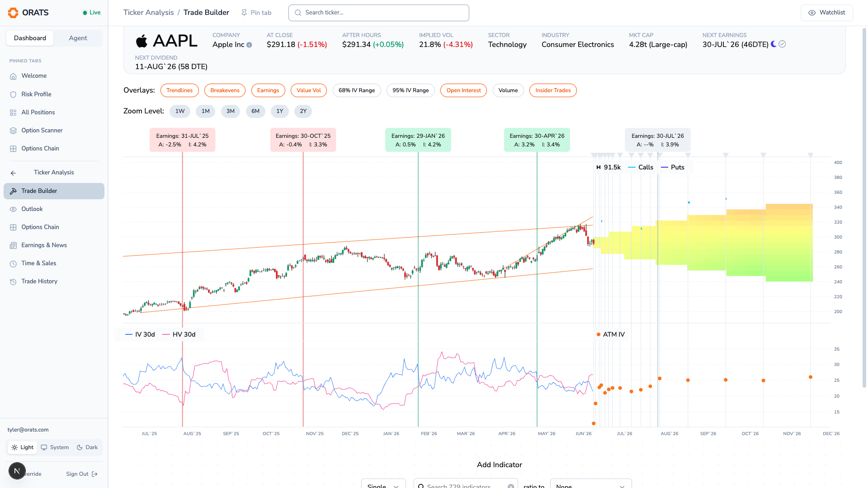The image size is (868, 488).
Task: Click the checkmark circle by next earnings
Action: click(782, 44)
